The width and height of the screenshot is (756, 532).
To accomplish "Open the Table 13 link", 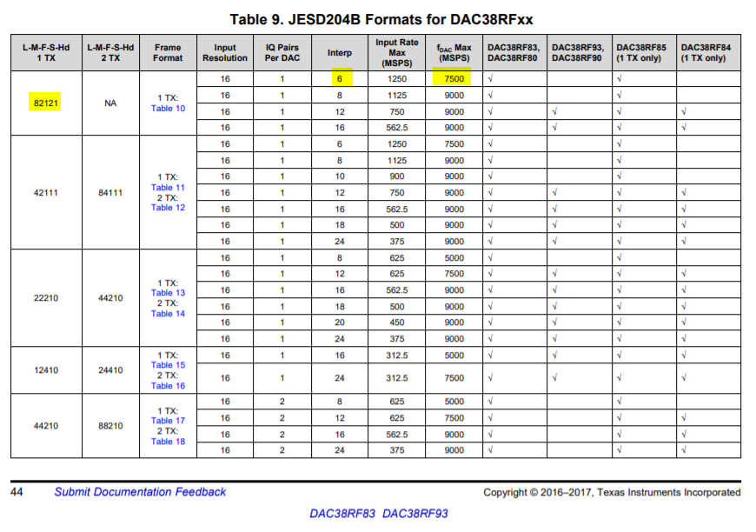I will pyautogui.click(x=168, y=293).
